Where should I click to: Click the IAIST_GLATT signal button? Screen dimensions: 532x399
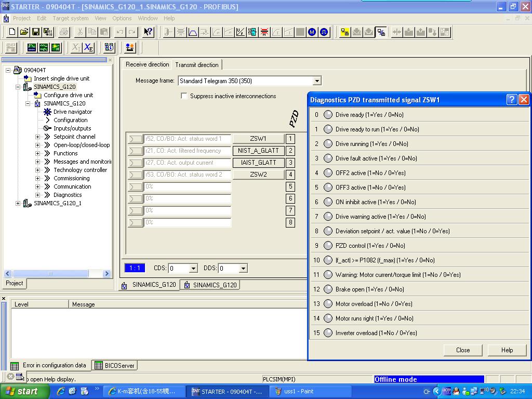[x=258, y=163]
